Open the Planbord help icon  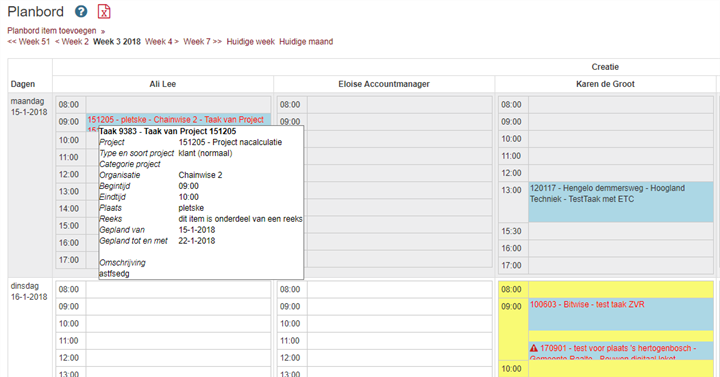pyautogui.click(x=81, y=11)
